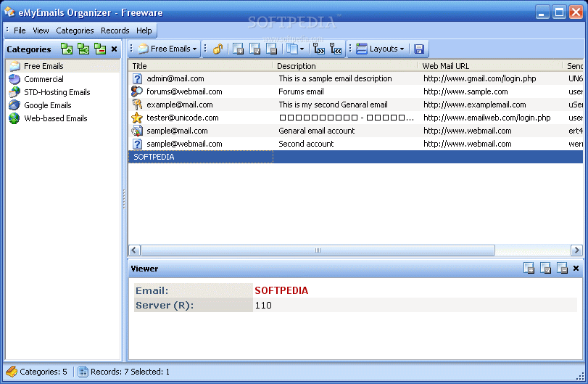Click the remove category icon with red minus
Viewport: 588px width, 384px height.
coord(100,49)
